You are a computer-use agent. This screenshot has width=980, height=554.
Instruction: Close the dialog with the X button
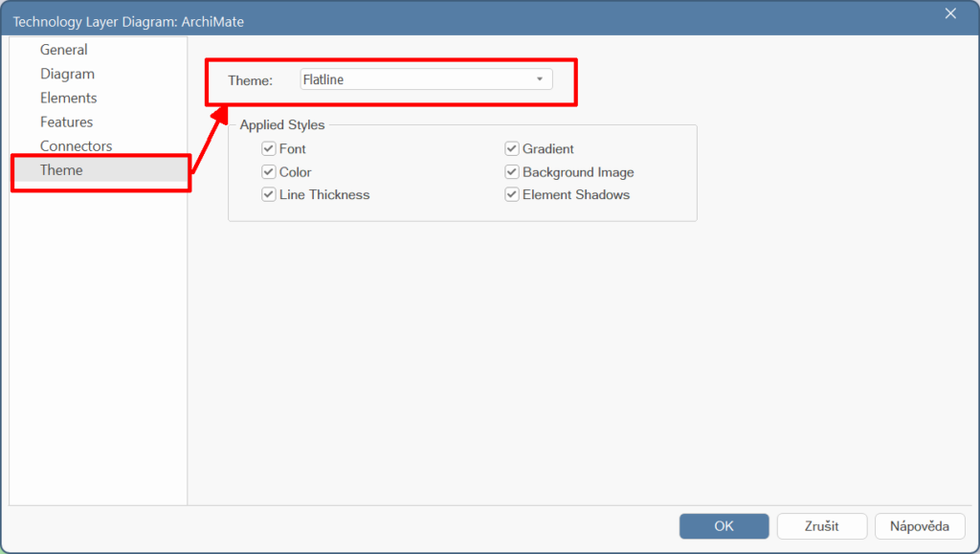(x=950, y=13)
